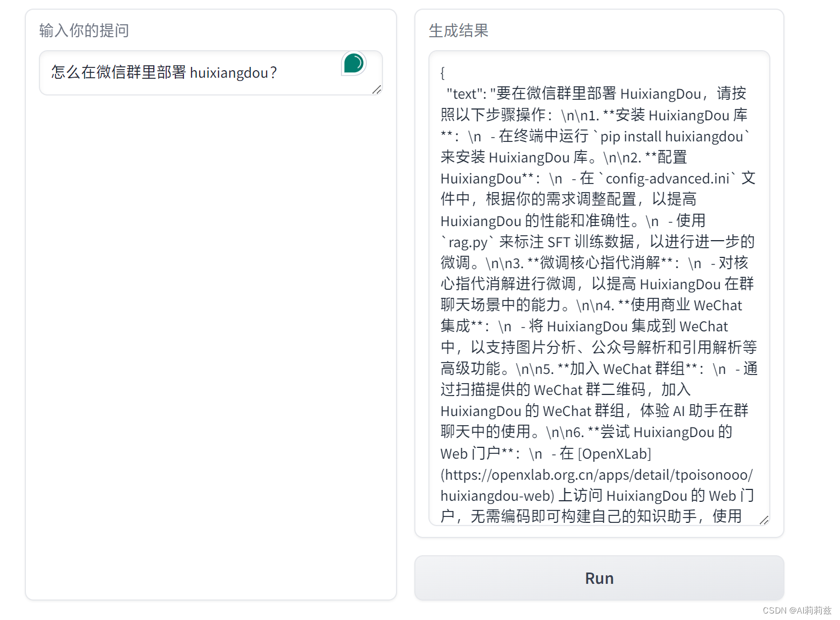Click the '输入你的提问' label

84,31
